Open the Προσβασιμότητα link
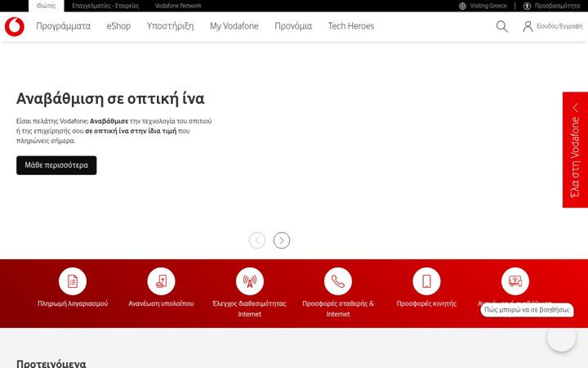 (557, 6)
